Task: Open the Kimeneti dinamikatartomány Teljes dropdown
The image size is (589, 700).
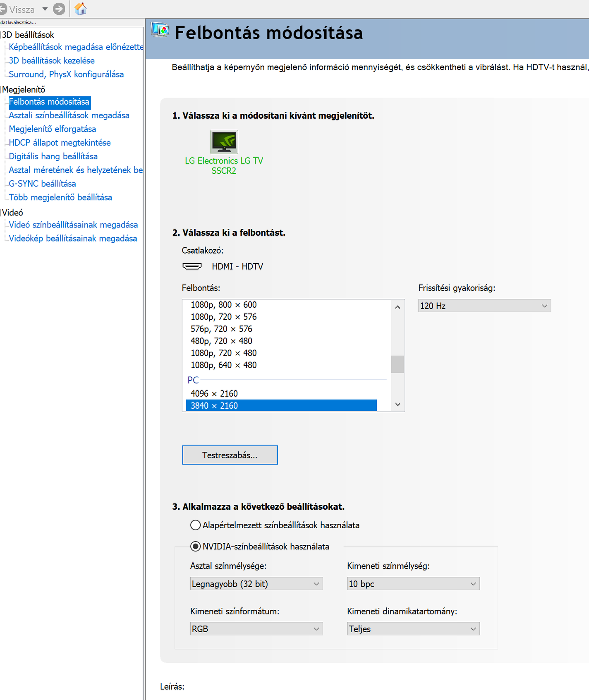Action: point(413,629)
